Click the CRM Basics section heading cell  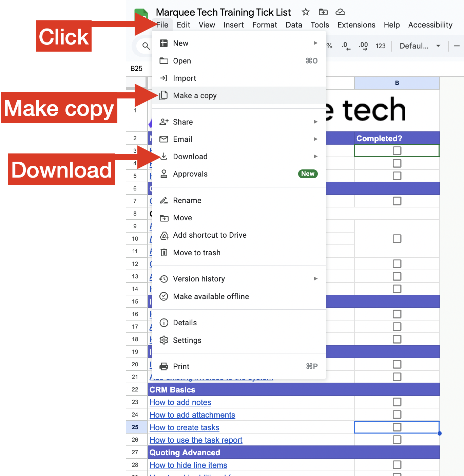tap(294, 389)
